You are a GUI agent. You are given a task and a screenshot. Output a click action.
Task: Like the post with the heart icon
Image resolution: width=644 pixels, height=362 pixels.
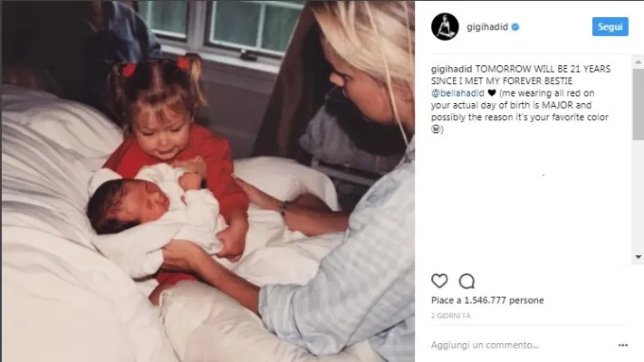(439, 281)
